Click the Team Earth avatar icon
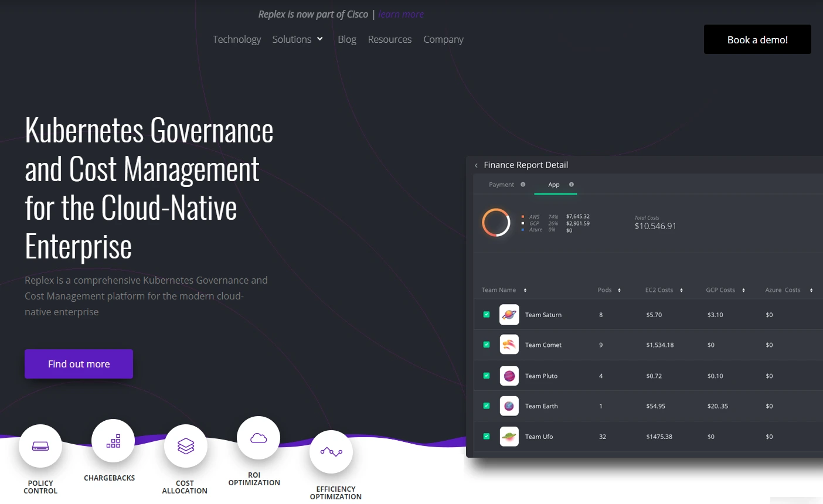 click(509, 406)
